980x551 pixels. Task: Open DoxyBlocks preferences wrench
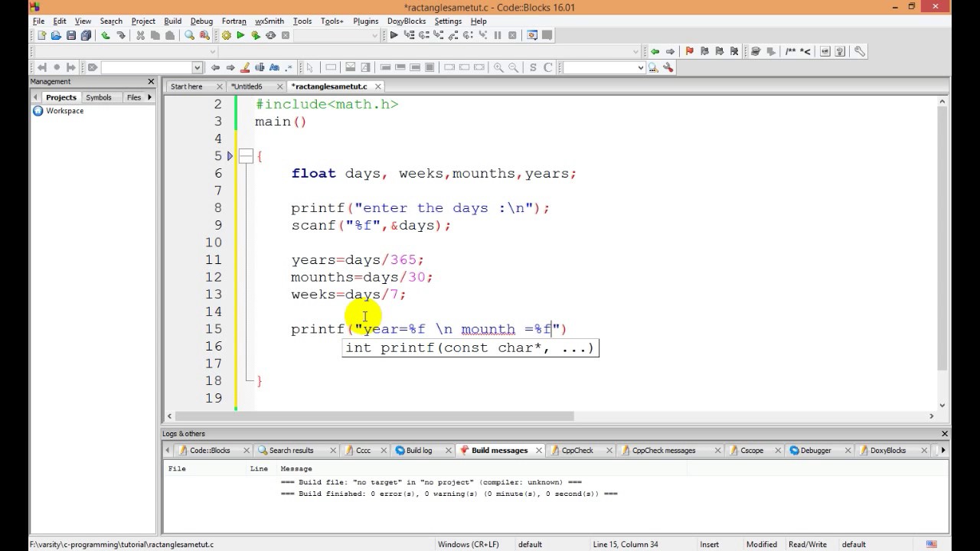860,51
